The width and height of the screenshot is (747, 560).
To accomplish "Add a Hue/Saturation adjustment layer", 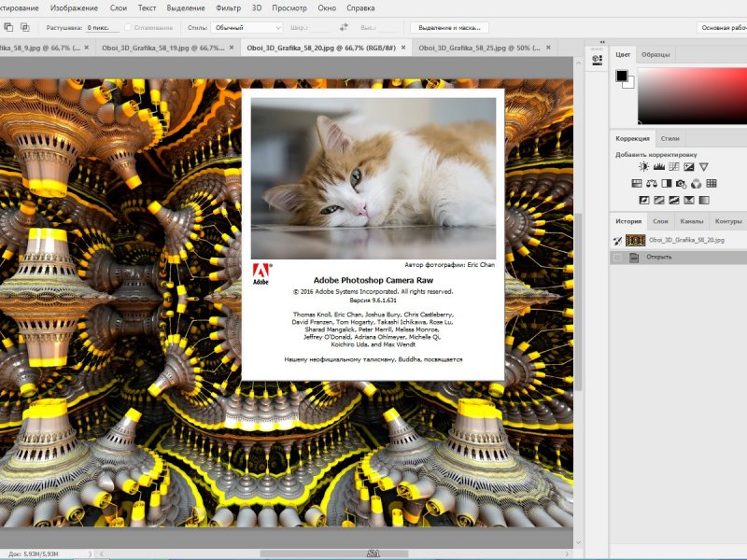I will (637, 183).
